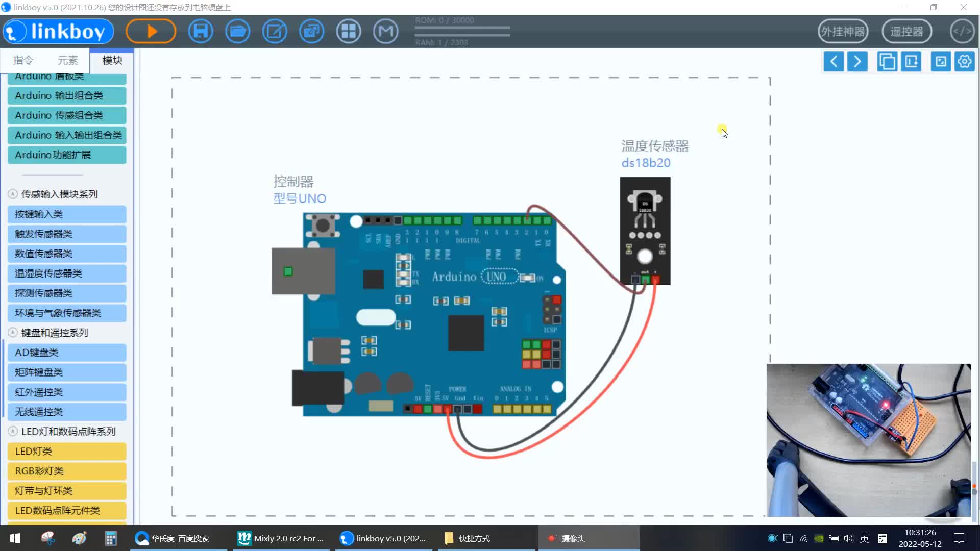The height and width of the screenshot is (551, 980).
Task: Click the webcam preview thumbnail
Action: pos(868,440)
